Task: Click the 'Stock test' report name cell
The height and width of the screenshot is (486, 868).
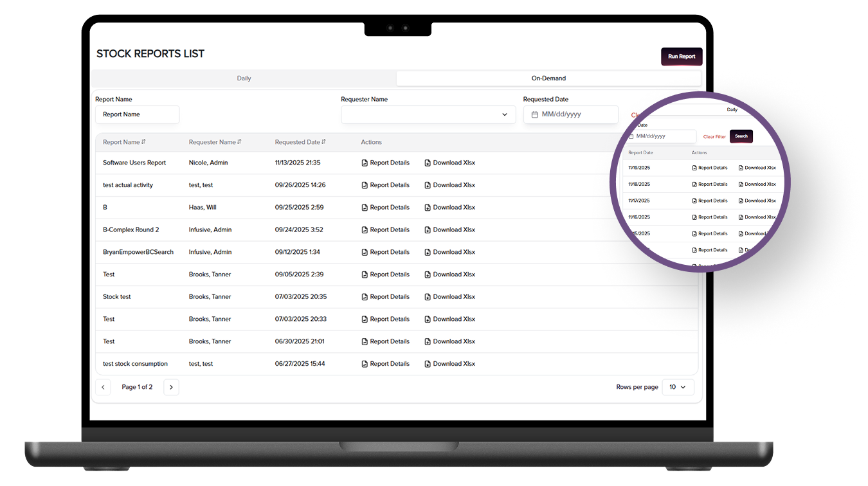Action: [x=117, y=297]
